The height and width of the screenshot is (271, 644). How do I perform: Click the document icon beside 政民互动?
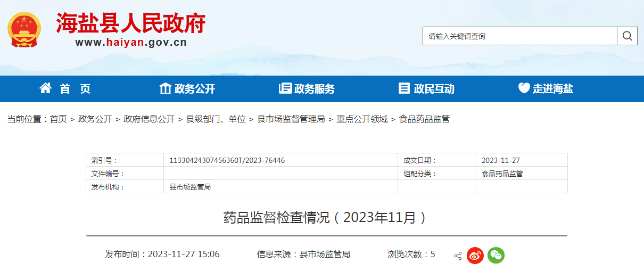(x=404, y=88)
